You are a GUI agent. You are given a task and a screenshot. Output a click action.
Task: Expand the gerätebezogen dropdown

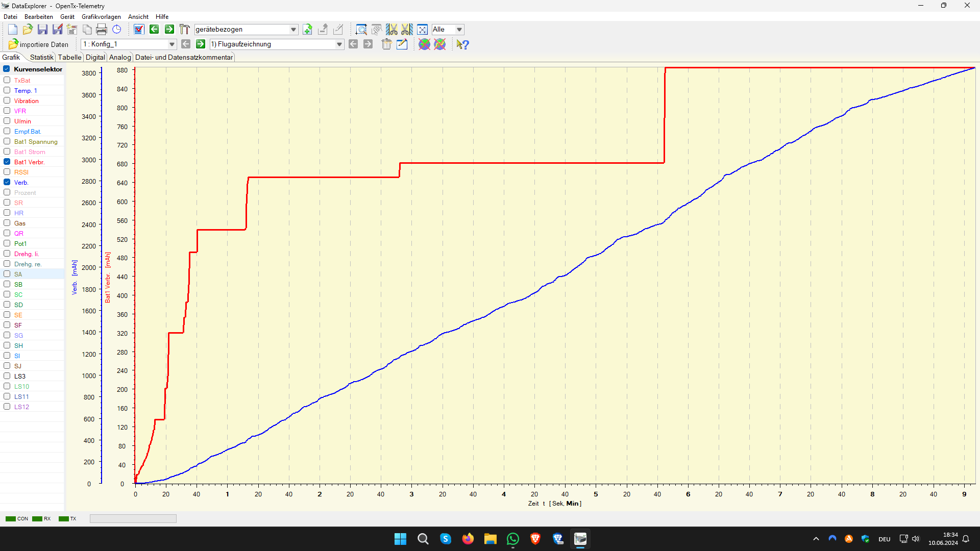click(x=293, y=30)
